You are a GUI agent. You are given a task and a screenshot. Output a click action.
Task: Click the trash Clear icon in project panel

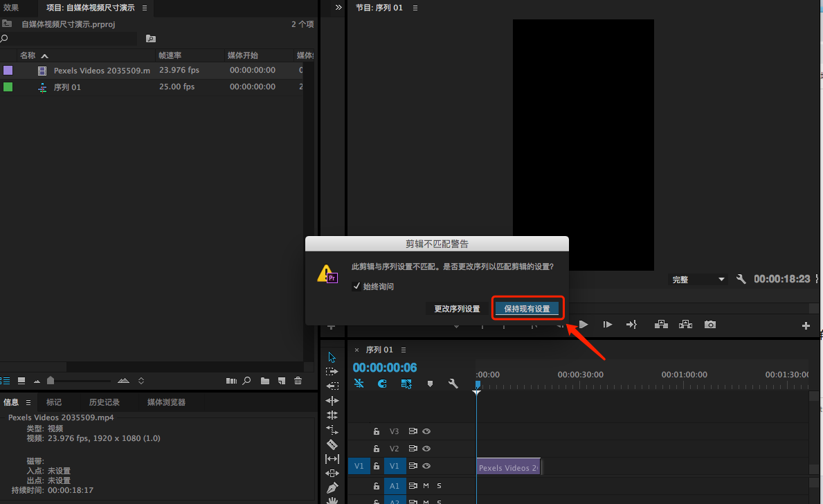(298, 381)
